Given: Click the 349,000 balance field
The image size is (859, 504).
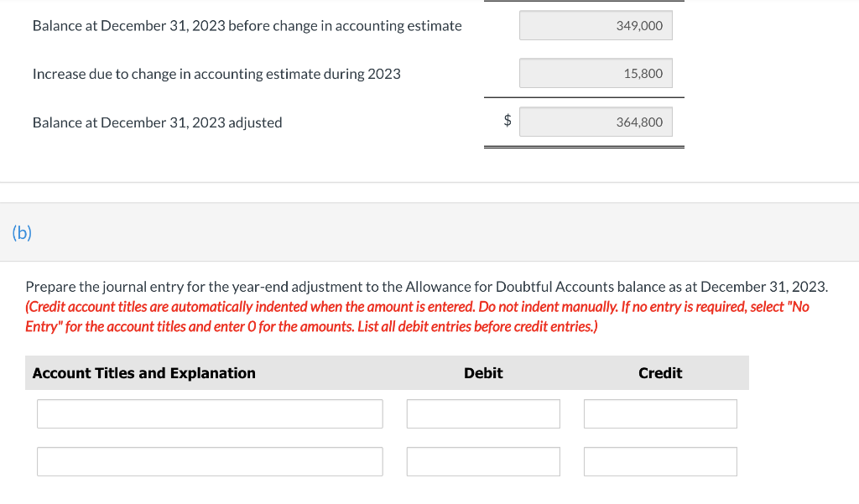Looking at the screenshot, I should [596, 26].
